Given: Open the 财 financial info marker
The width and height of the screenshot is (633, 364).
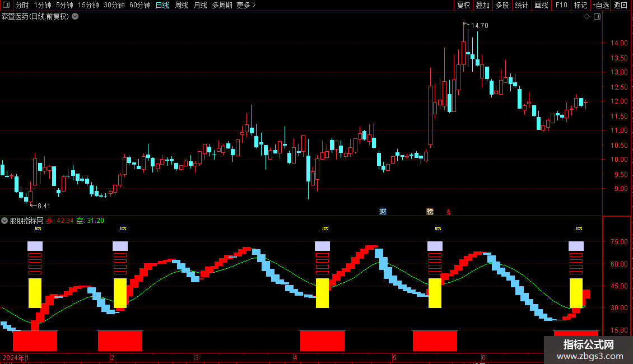Looking at the screenshot, I should coord(383,212).
